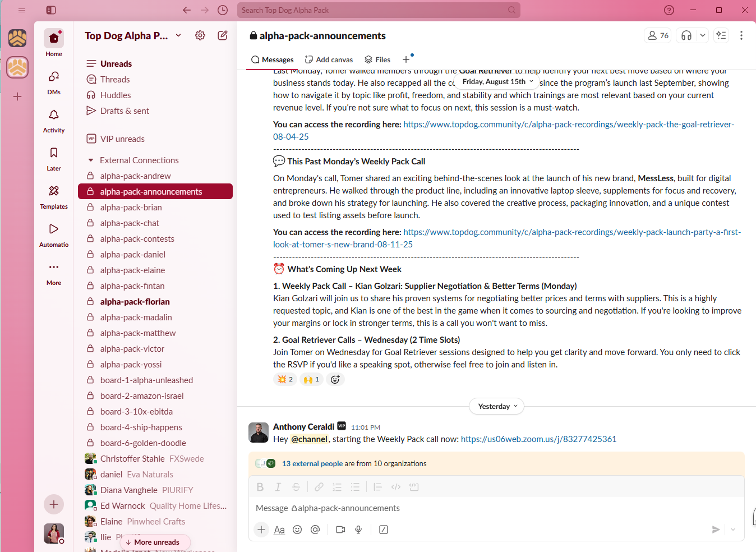
Task: Open the Activity notifications view
Action: click(x=54, y=120)
